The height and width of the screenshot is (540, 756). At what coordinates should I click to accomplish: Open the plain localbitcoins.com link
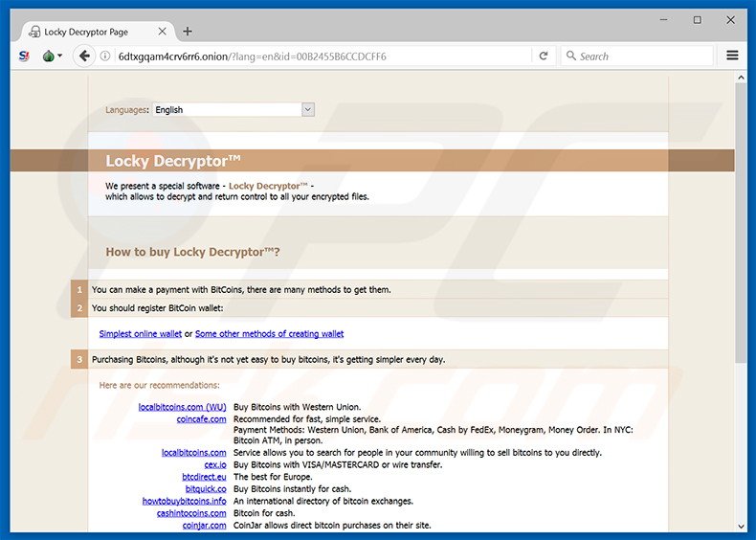tap(194, 453)
